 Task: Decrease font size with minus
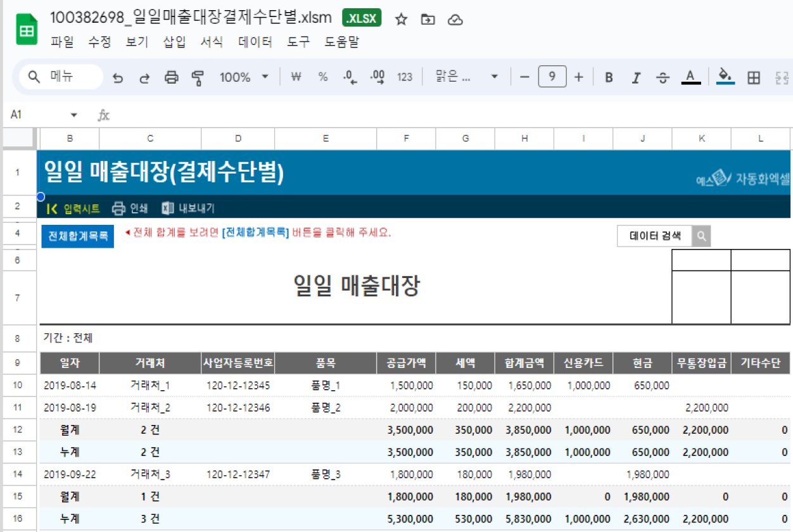[x=524, y=77]
